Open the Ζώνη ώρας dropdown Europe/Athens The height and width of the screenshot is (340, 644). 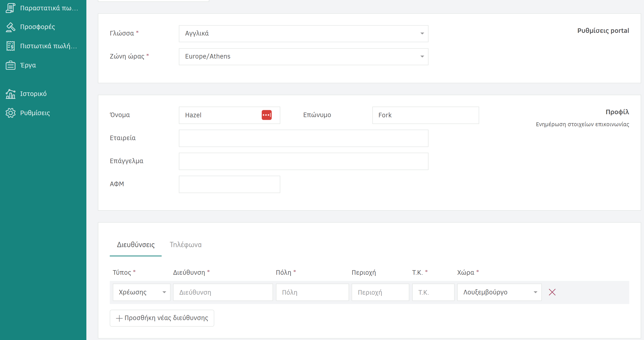[304, 56]
